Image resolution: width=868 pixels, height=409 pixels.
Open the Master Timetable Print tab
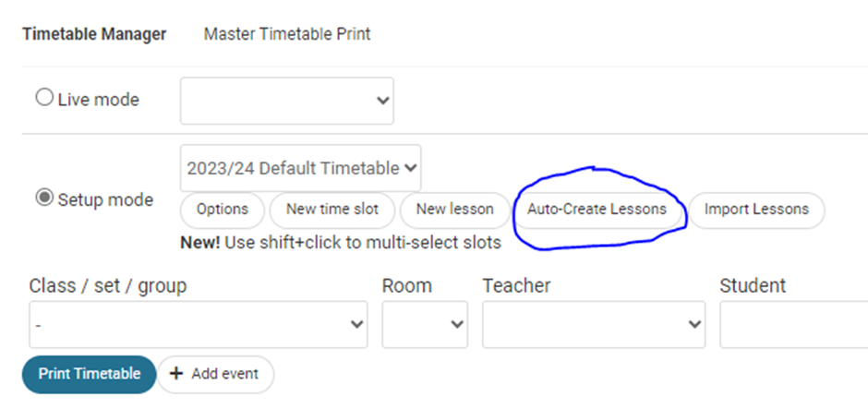coord(287,34)
